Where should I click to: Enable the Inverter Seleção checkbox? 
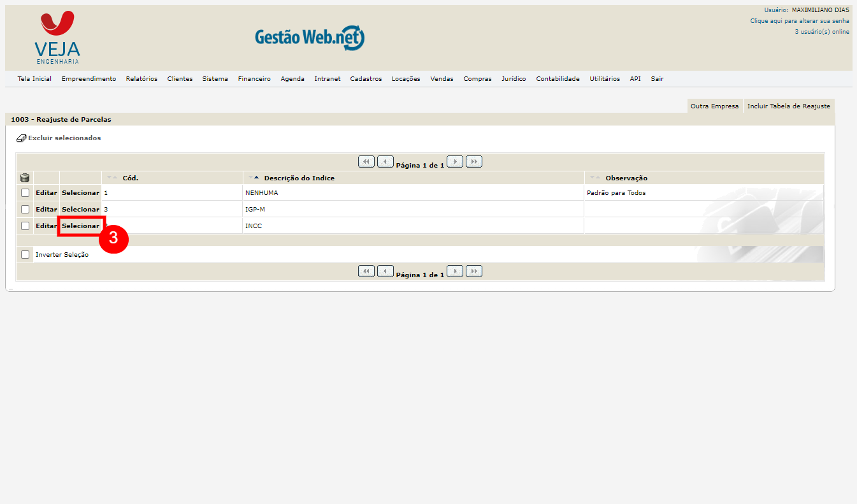25,255
